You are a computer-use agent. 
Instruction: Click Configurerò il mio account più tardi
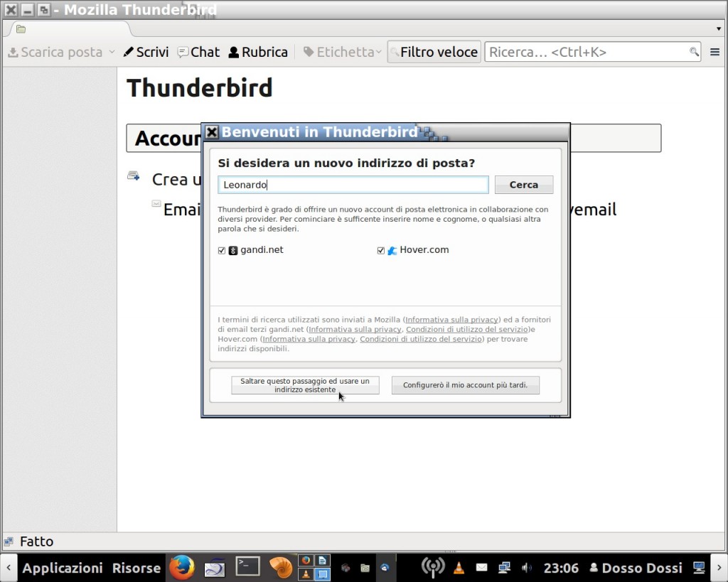465,385
